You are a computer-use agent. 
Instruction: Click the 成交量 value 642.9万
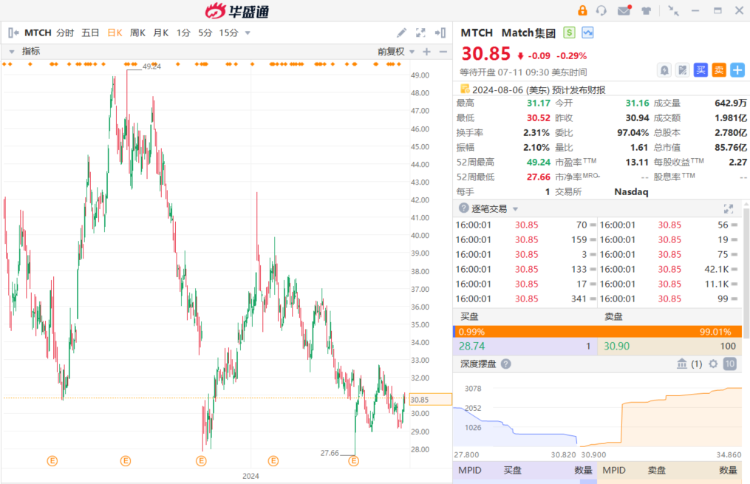pyautogui.click(x=730, y=103)
